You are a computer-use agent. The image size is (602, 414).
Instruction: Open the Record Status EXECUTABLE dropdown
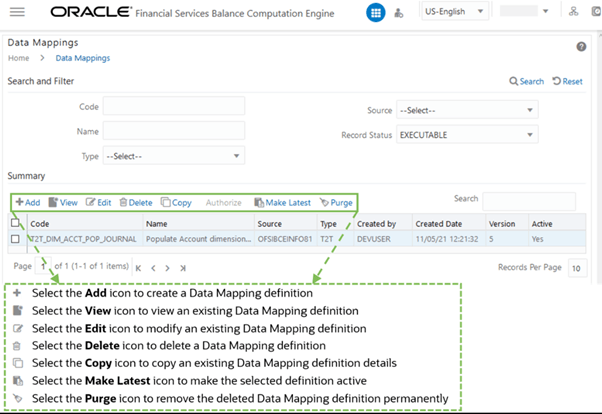click(467, 135)
